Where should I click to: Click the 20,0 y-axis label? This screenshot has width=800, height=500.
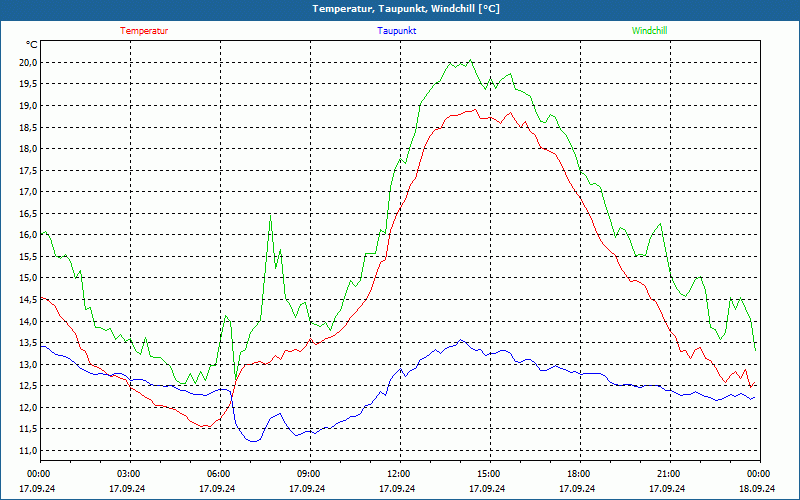(28, 63)
